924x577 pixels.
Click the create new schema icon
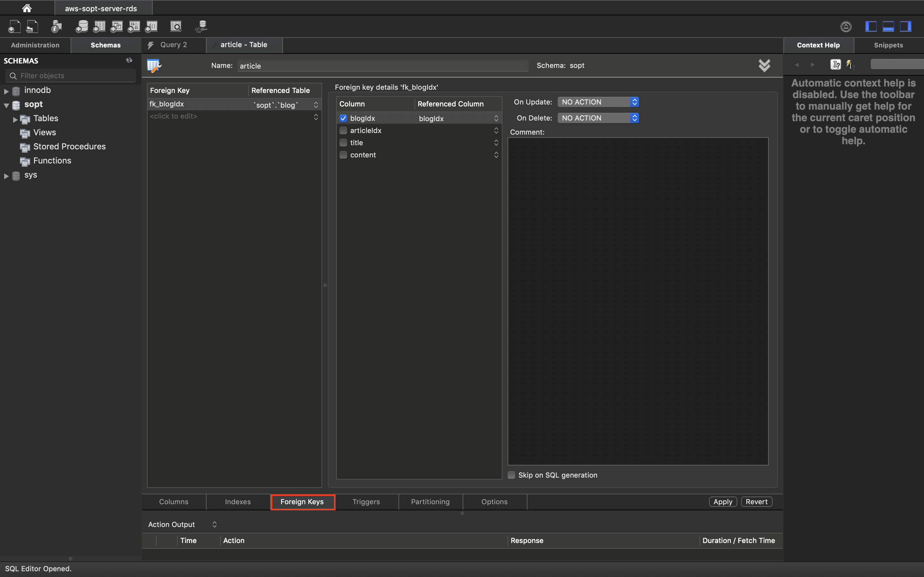pos(82,26)
